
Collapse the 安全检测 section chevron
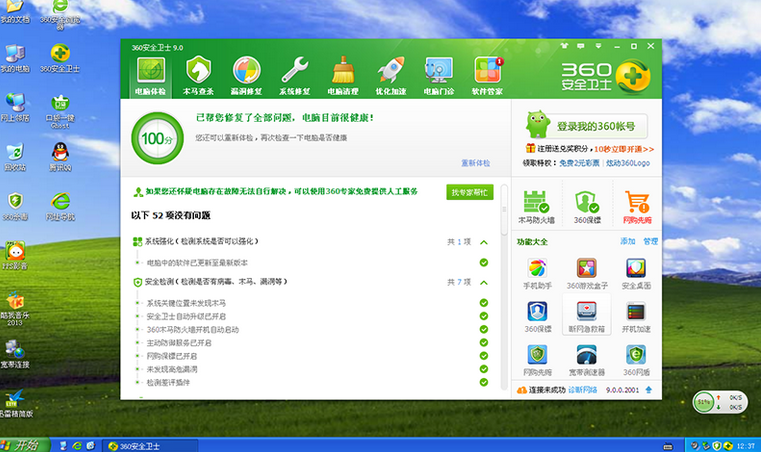point(484,282)
